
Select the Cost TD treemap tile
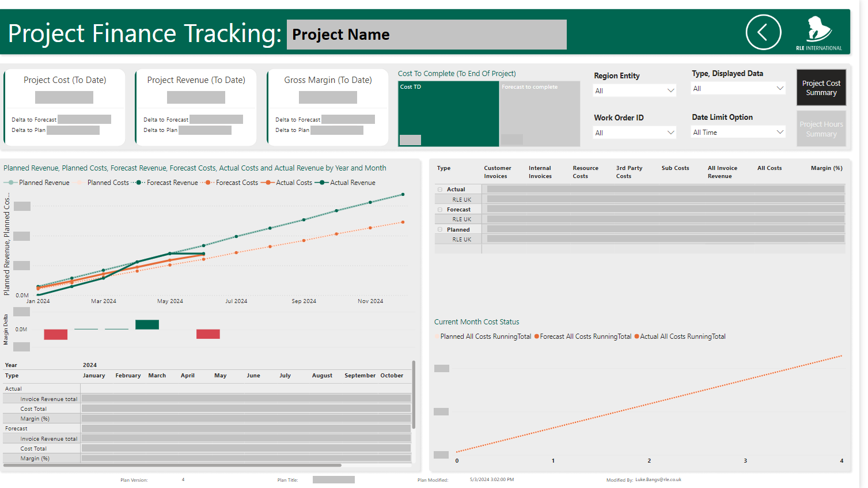pyautogui.click(x=448, y=114)
